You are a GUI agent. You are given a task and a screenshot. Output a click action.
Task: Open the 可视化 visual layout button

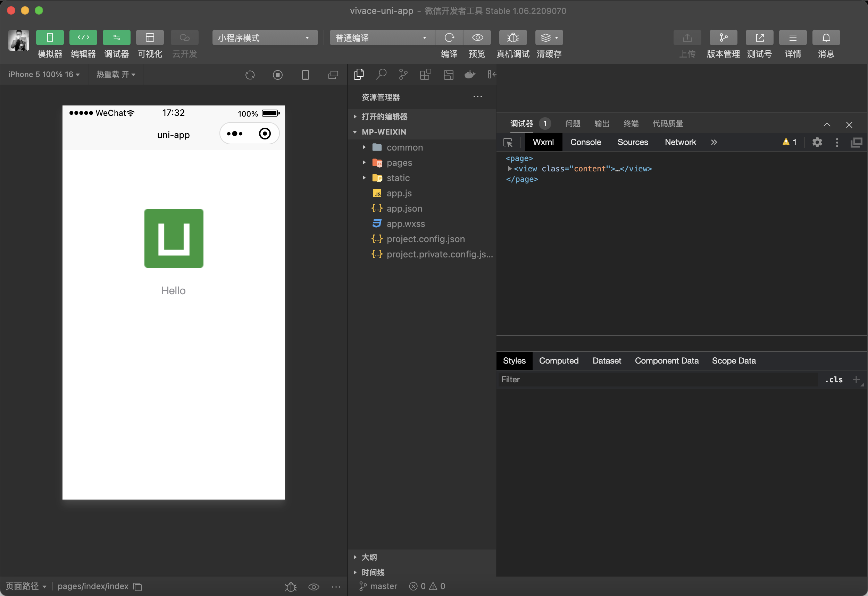pyautogui.click(x=150, y=37)
